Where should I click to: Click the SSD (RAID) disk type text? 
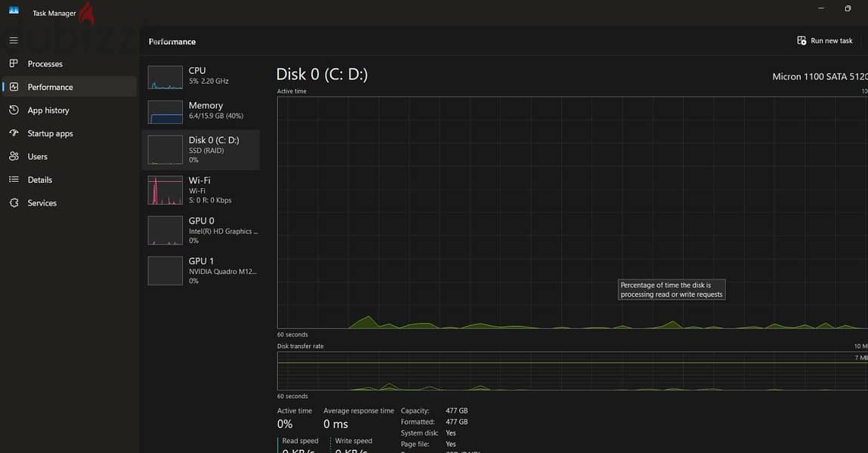206,150
